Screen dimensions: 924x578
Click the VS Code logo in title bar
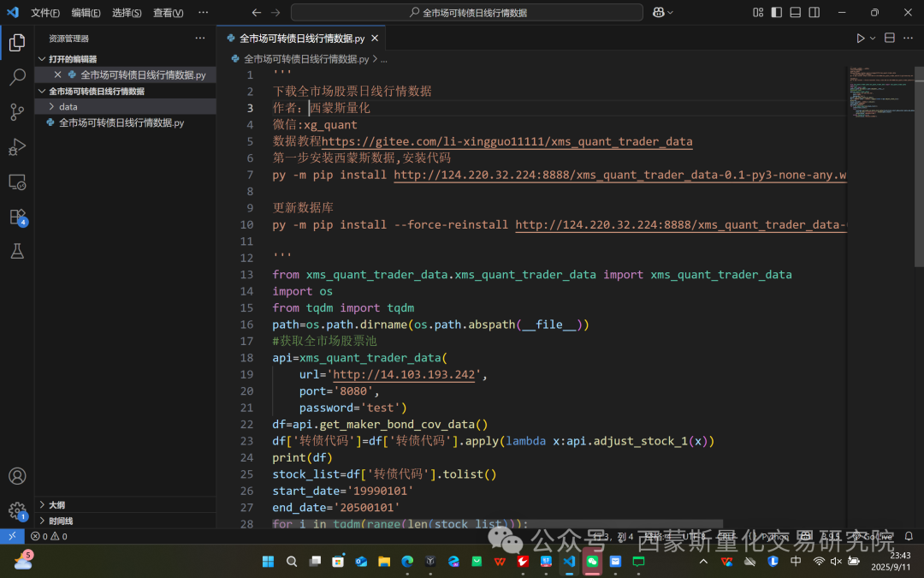point(12,12)
